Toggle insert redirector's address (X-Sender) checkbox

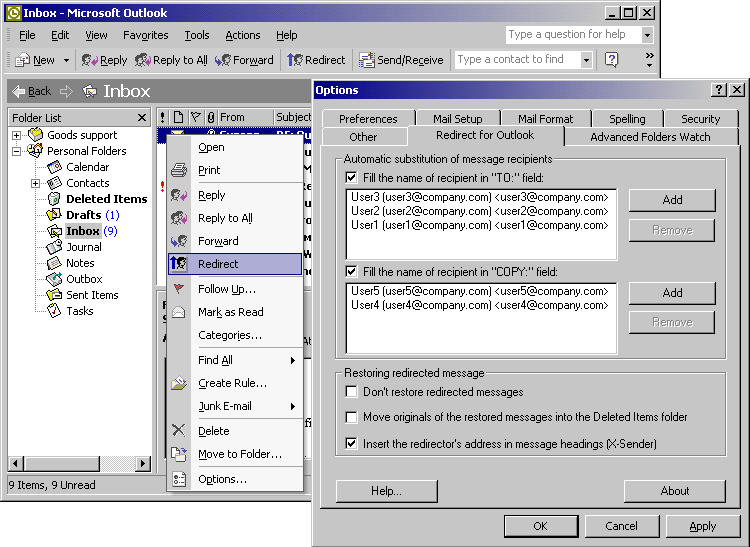(x=352, y=444)
